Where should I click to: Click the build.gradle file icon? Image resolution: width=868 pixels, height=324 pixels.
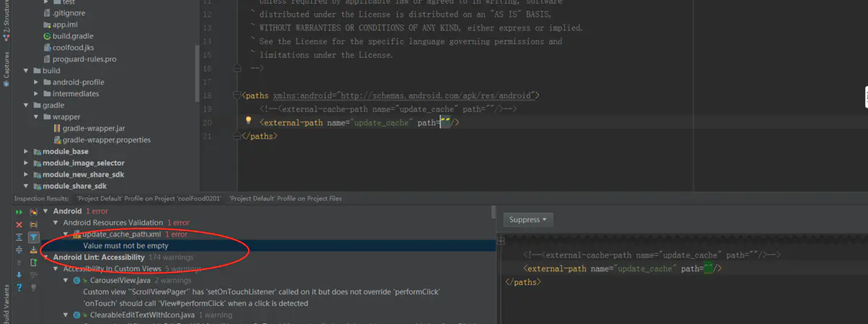47,36
